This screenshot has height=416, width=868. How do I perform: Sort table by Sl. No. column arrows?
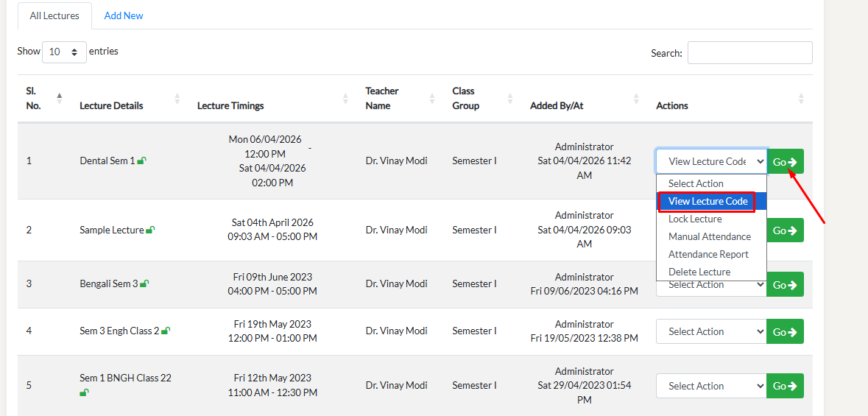coord(60,98)
